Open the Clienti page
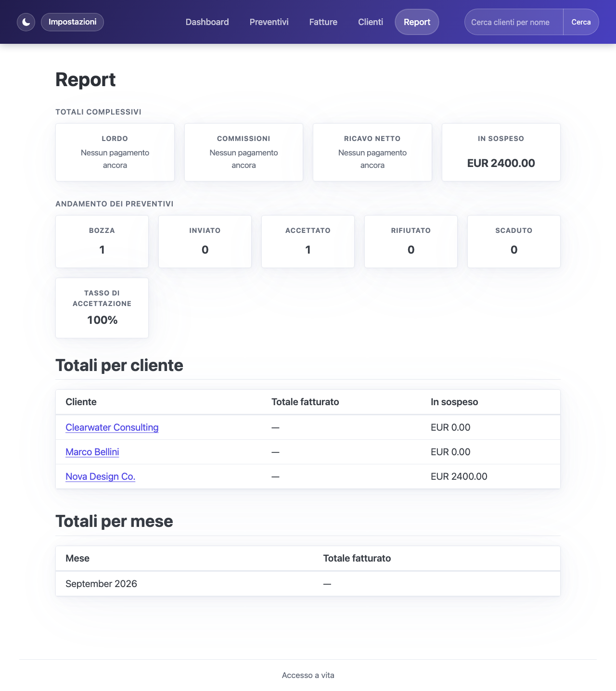616x691 pixels. [x=371, y=22]
